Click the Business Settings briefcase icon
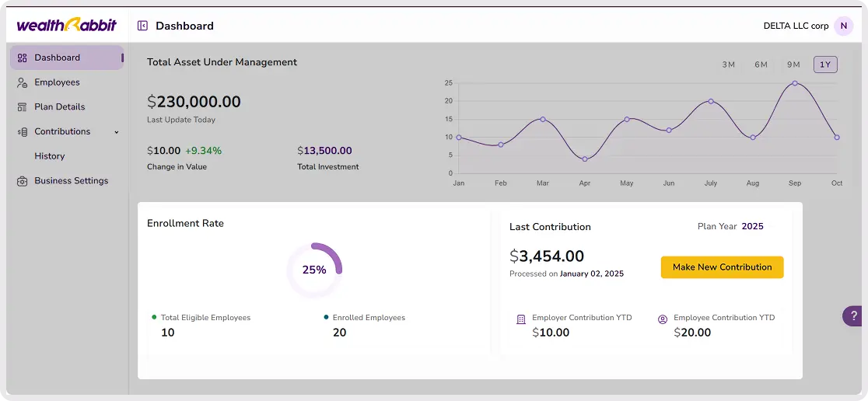 [23, 181]
